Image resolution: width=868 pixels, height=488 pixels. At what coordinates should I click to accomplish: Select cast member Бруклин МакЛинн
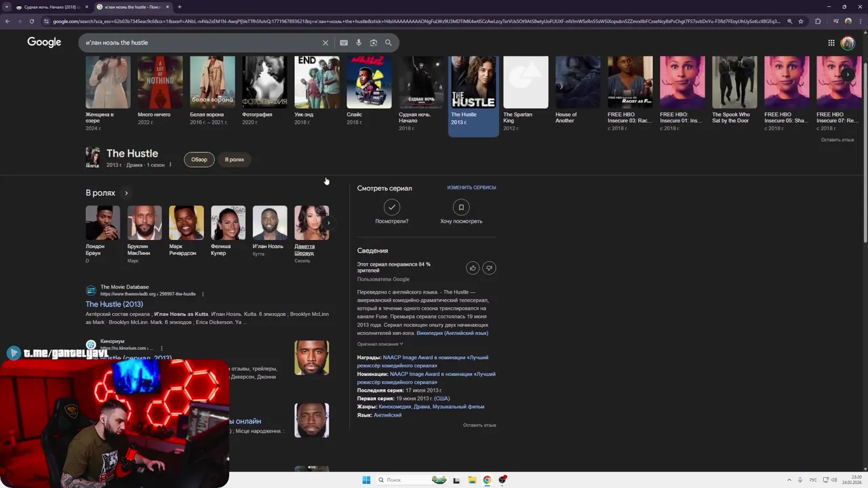144,235
